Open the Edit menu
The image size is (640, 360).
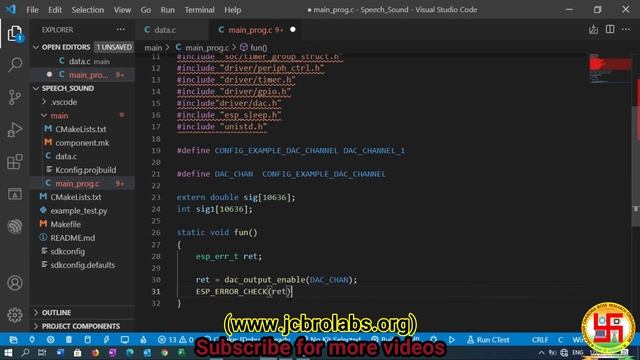tap(55, 9)
